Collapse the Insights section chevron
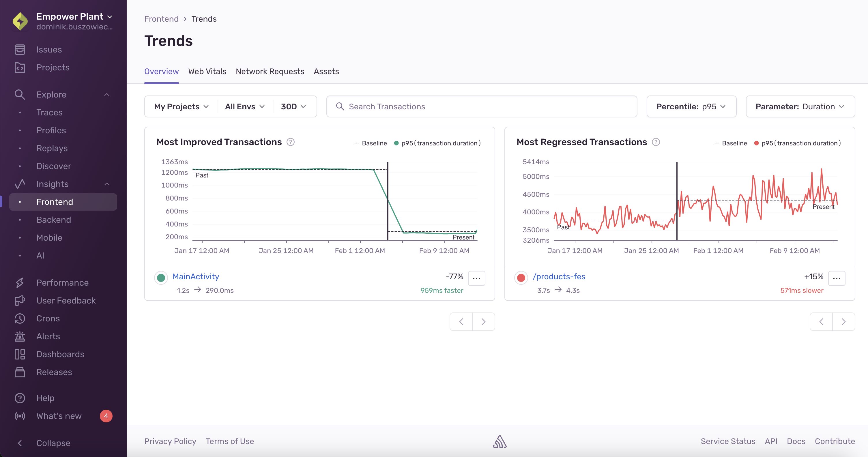 [107, 184]
